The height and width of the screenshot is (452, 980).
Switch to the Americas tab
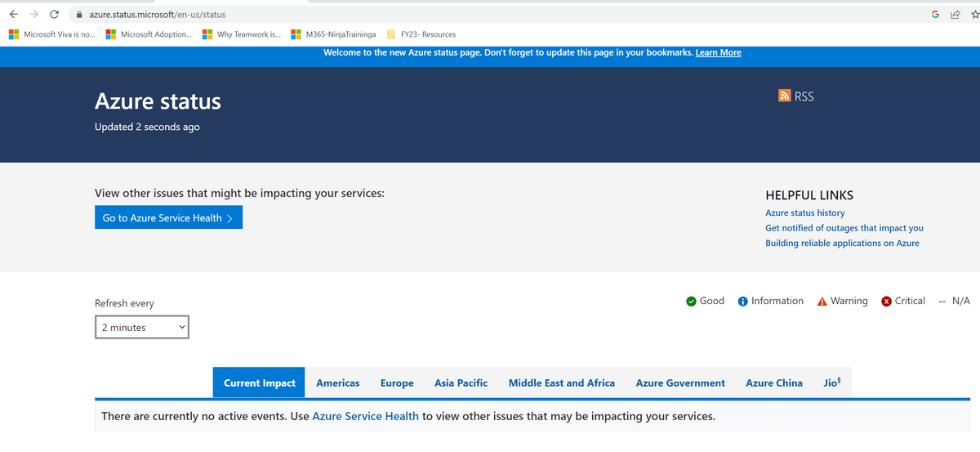pos(337,383)
